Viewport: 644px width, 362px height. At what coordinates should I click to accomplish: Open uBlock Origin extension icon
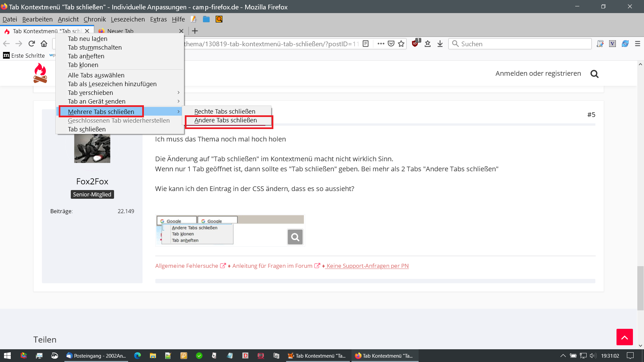415,44
